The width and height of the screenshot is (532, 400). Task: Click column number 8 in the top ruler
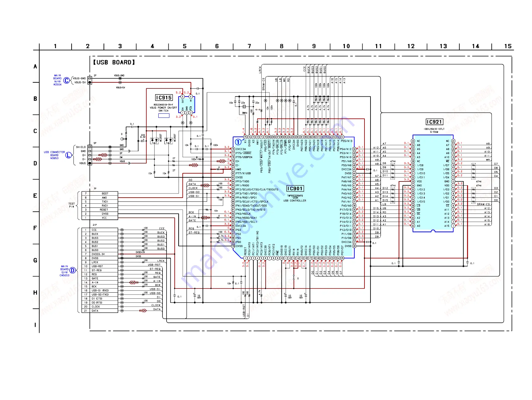click(x=282, y=46)
